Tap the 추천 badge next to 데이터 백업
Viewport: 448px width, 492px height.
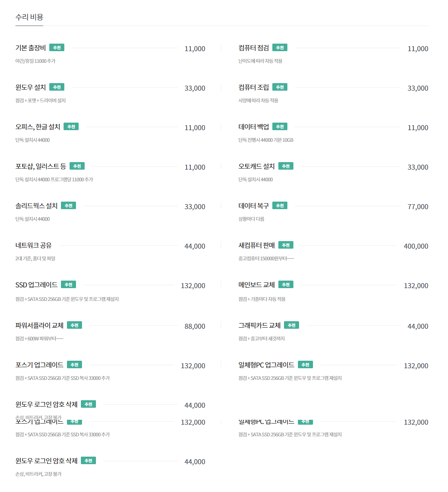pos(280,127)
